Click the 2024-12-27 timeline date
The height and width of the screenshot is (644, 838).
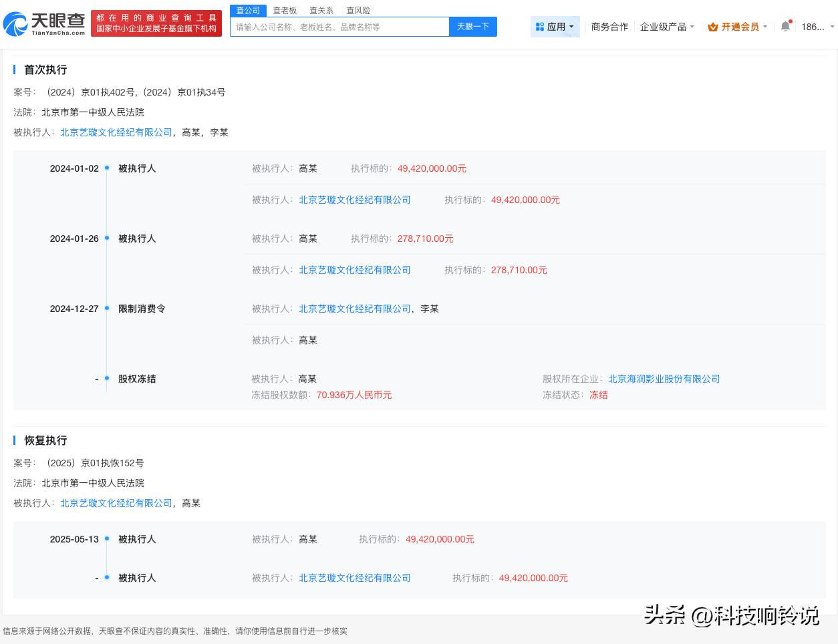pos(74,309)
